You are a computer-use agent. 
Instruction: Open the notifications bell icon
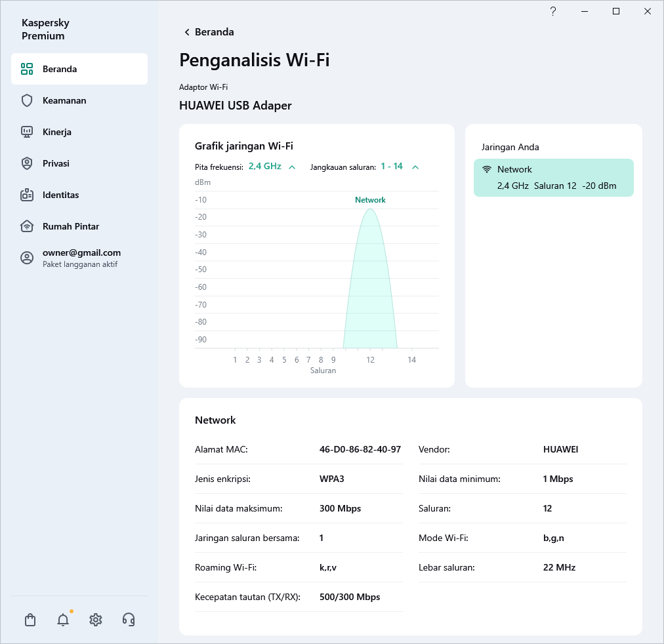coord(63,620)
